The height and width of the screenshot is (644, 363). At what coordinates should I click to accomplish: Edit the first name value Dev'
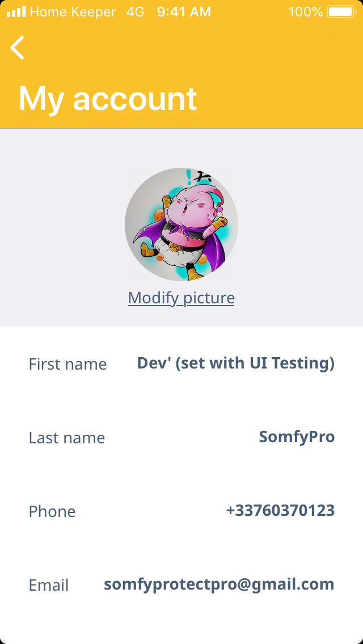coord(235,363)
